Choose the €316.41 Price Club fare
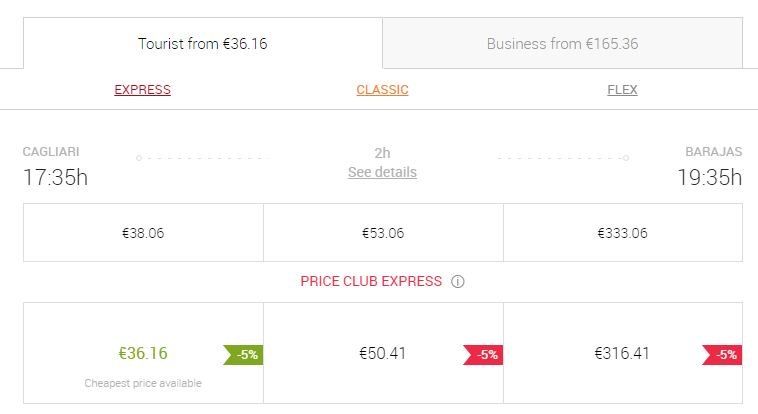Viewport: 758px width, 414px height. [621, 353]
